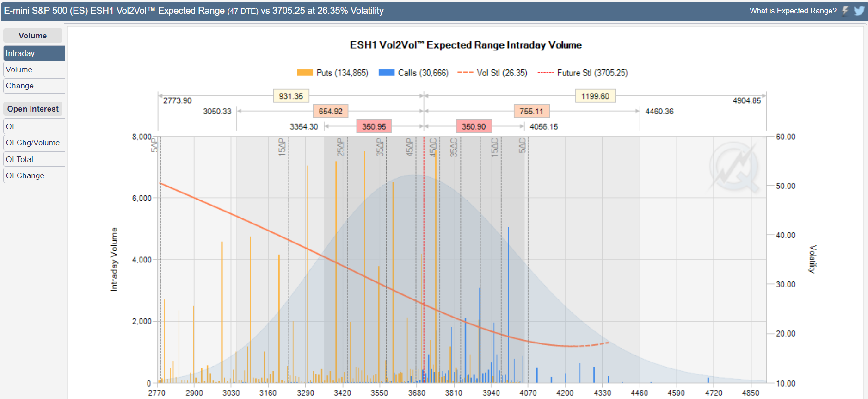This screenshot has height=399, width=868.
Task: Click the 4460.36 range value
Action: [x=659, y=112]
